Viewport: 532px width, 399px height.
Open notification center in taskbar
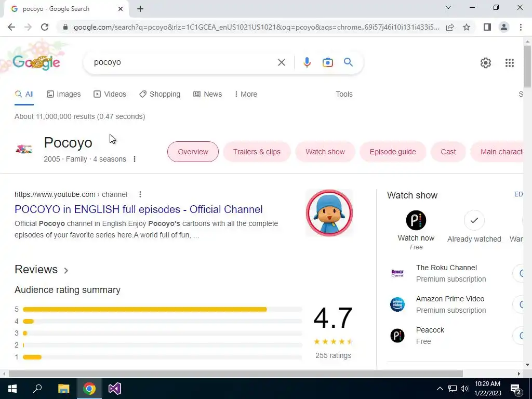(x=516, y=389)
